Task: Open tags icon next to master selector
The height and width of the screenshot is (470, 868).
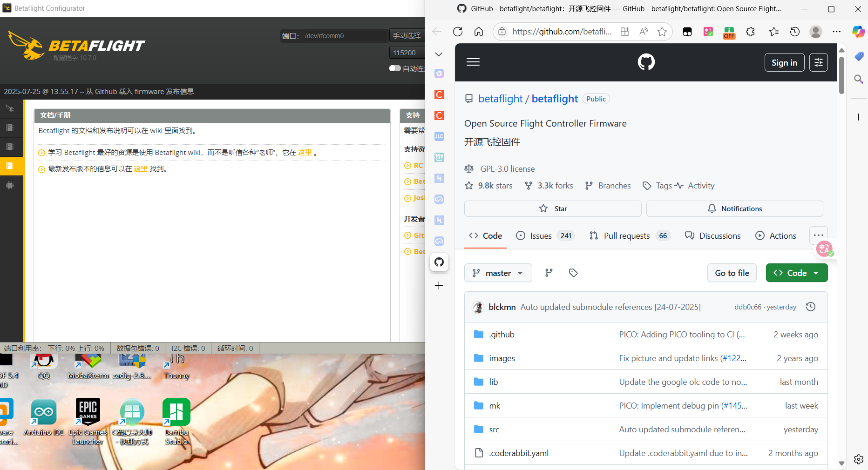Action: tap(573, 273)
